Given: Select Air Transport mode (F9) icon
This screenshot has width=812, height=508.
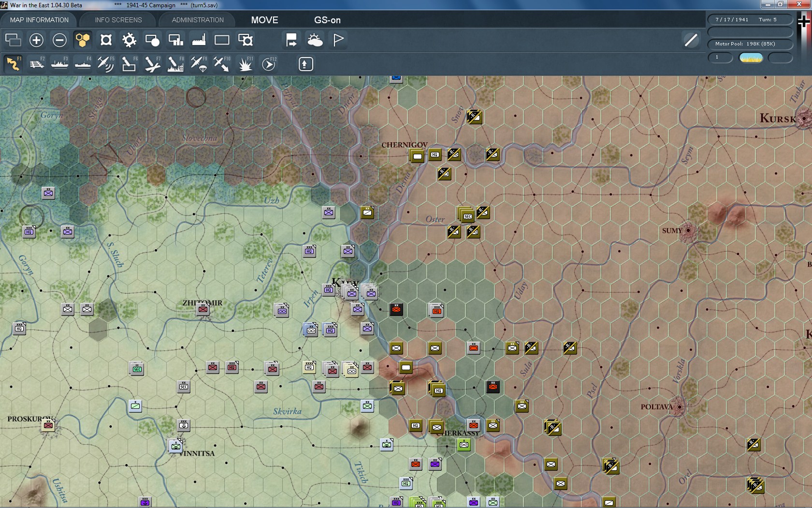Looking at the screenshot, I should [x=199, y=64].
